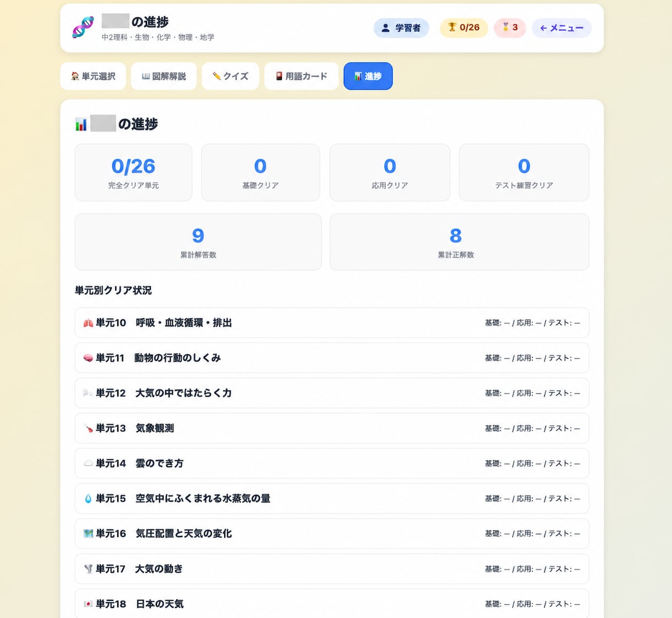The image size is (672, 618).
Task: Click the 0/26 trophy count badge
Action: tap(463, 28)
